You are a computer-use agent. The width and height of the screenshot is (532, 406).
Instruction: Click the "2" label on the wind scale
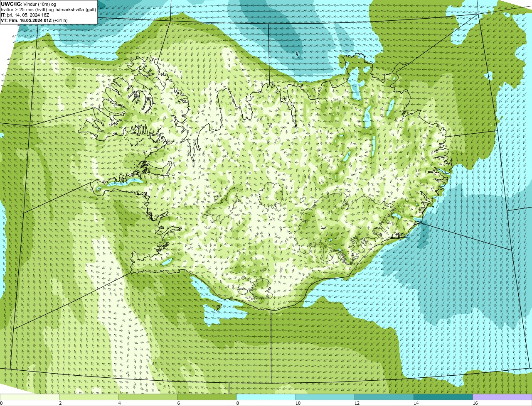point(60,403)
